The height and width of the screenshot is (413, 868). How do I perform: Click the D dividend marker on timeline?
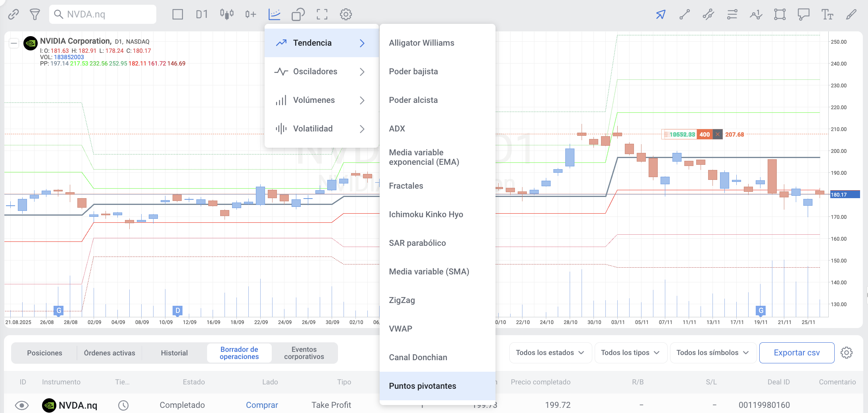click(x=178, y=311)
